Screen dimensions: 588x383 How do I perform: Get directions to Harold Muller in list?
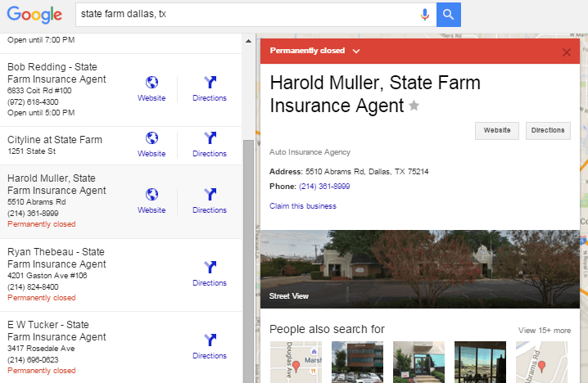coord(210,201)
